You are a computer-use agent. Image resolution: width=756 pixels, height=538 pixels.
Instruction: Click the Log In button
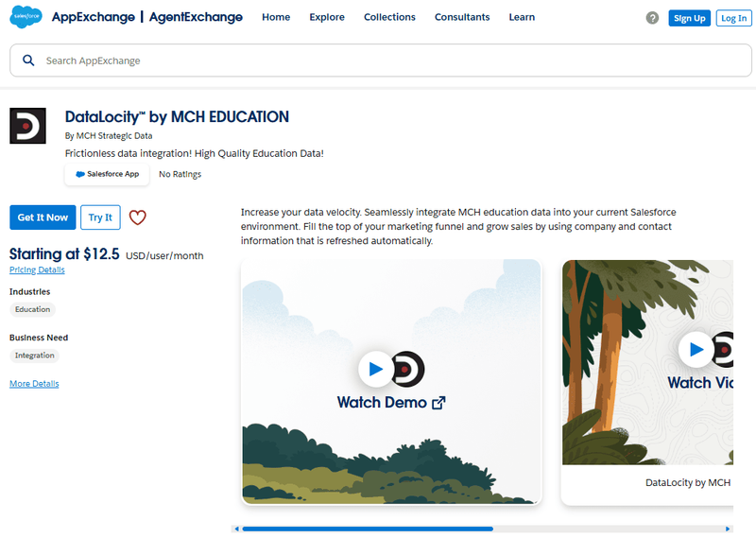click(x=734, y=18)
